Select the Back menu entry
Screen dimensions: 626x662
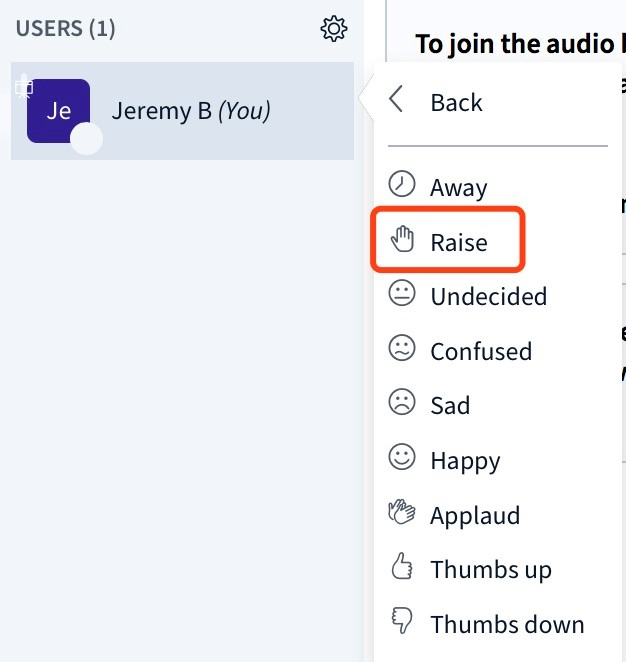pos(456,102)
